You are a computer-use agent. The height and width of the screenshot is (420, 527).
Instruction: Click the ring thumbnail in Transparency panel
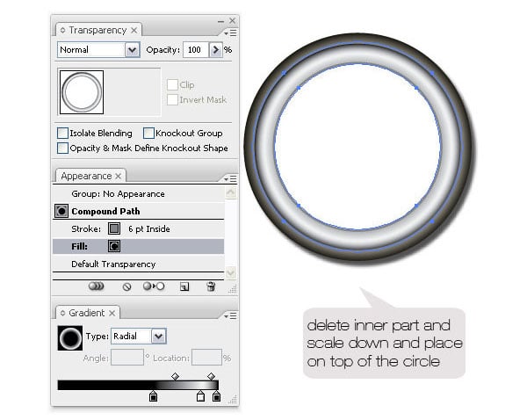[x=82, y=92]
